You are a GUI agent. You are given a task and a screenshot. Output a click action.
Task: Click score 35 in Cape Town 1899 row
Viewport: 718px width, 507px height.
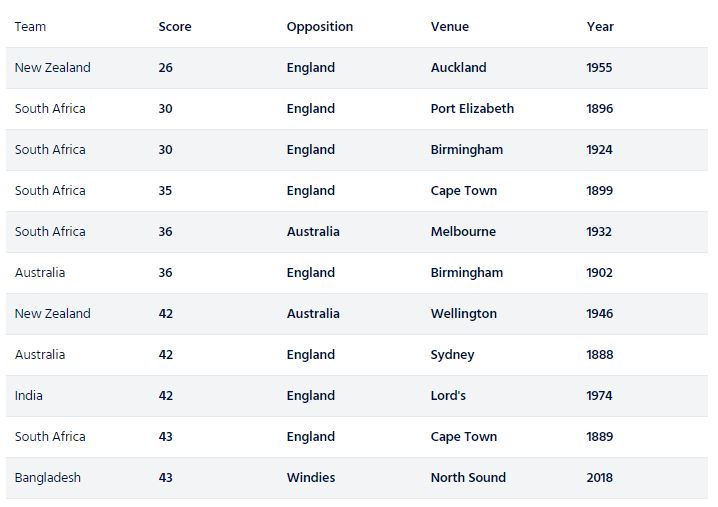[165, 191]
